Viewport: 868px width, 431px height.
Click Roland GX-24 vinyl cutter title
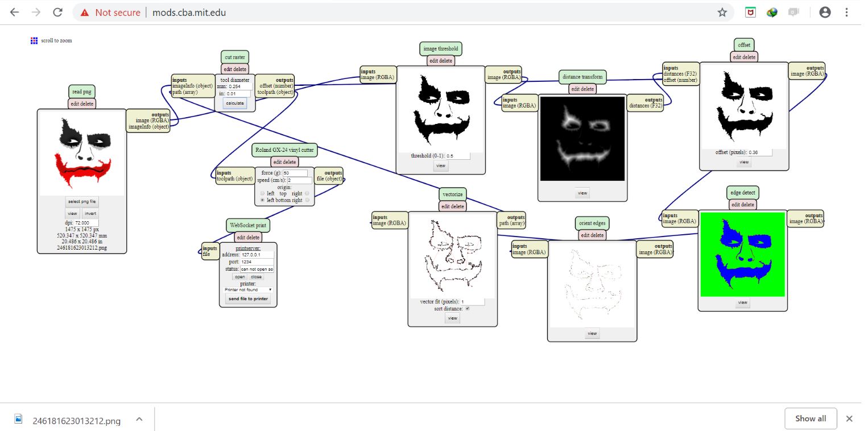tap(284, 150)
